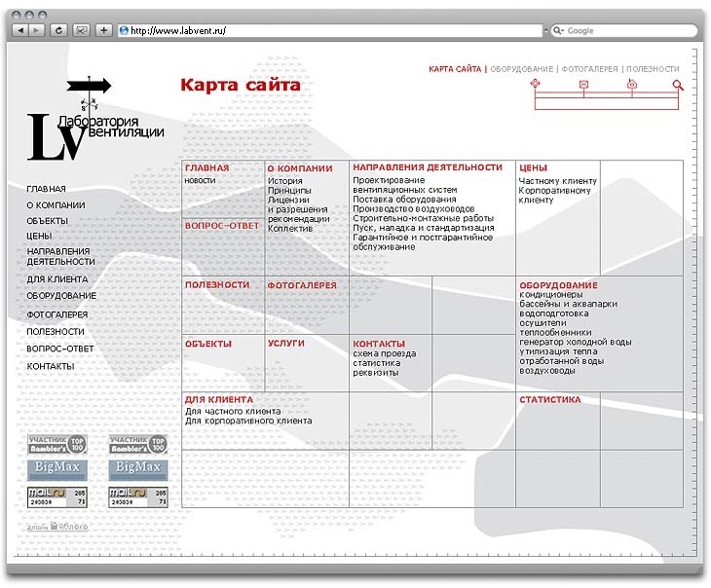Select ОБОРУДОВАНИЕ in left sidebar
This screenshot has height=588, width=711.
pos(61,296)
